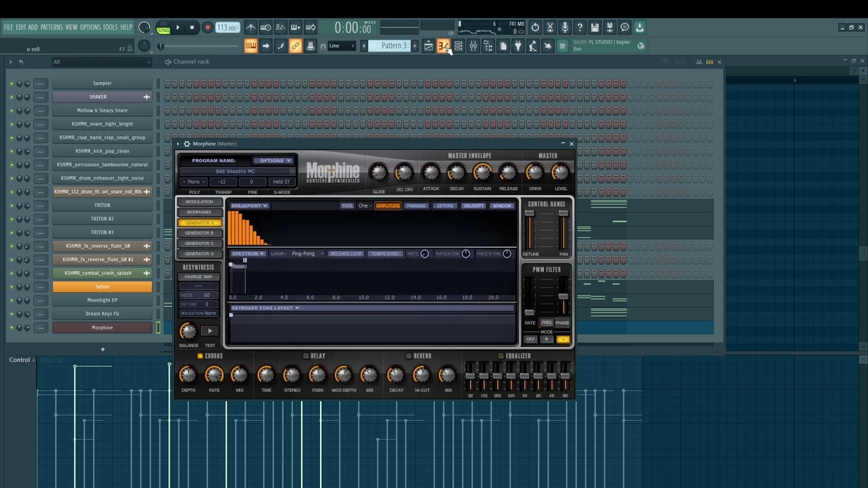The width and height of the screenshot is (868, 488).
Task: Open the Playlist view icon
Action: click(x=429, y=46)
